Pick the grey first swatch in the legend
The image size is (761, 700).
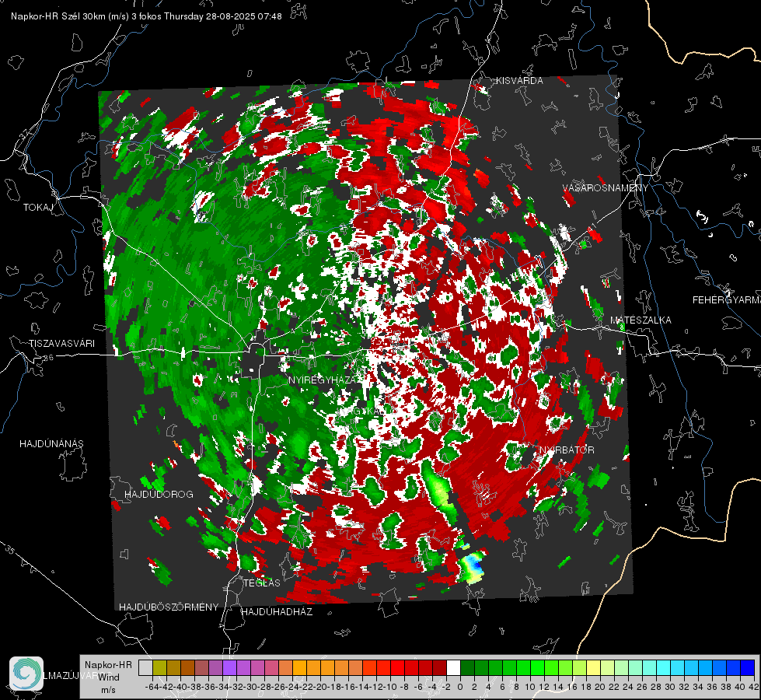click(145, 667)
